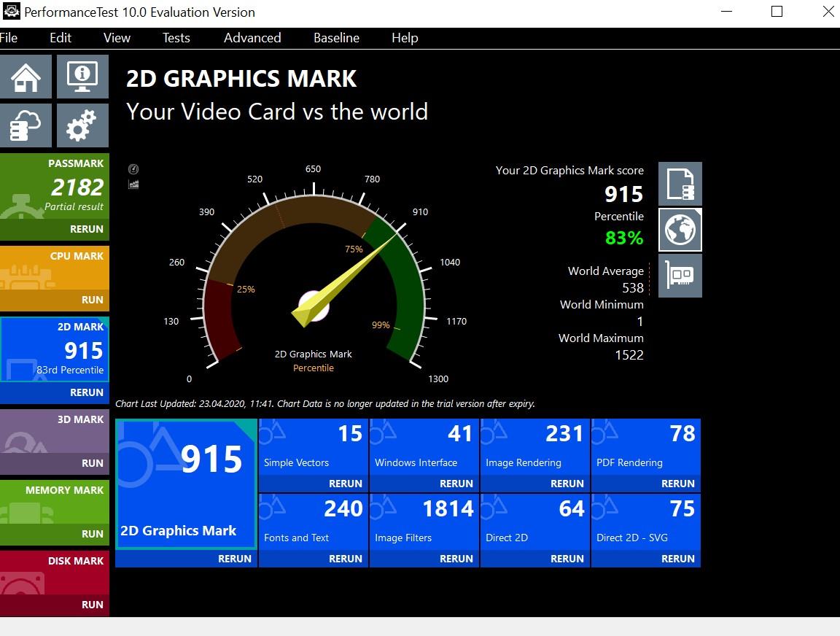Click the orange Percentile label under gauge

point(314,368)
